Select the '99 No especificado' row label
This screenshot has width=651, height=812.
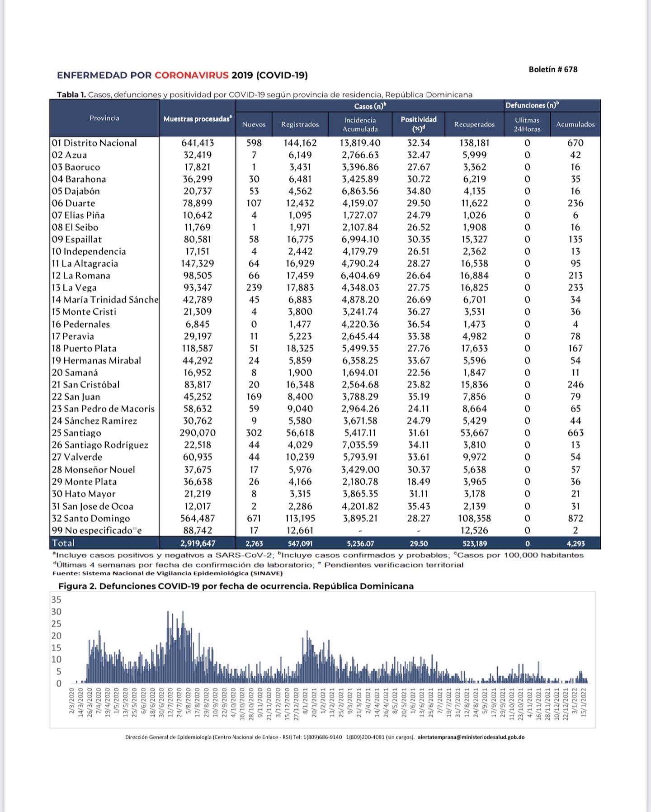[x=97, y=530]
